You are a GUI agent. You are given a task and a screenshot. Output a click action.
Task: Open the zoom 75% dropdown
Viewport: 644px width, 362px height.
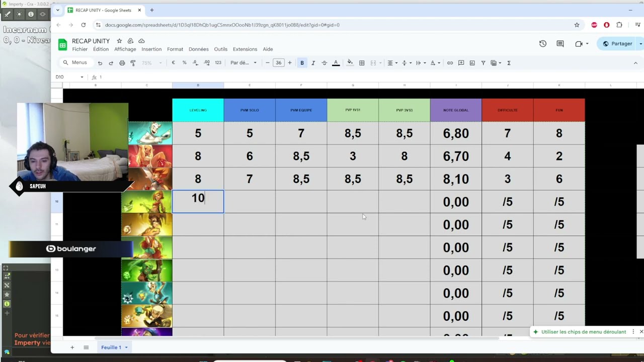tap(151, 63)
